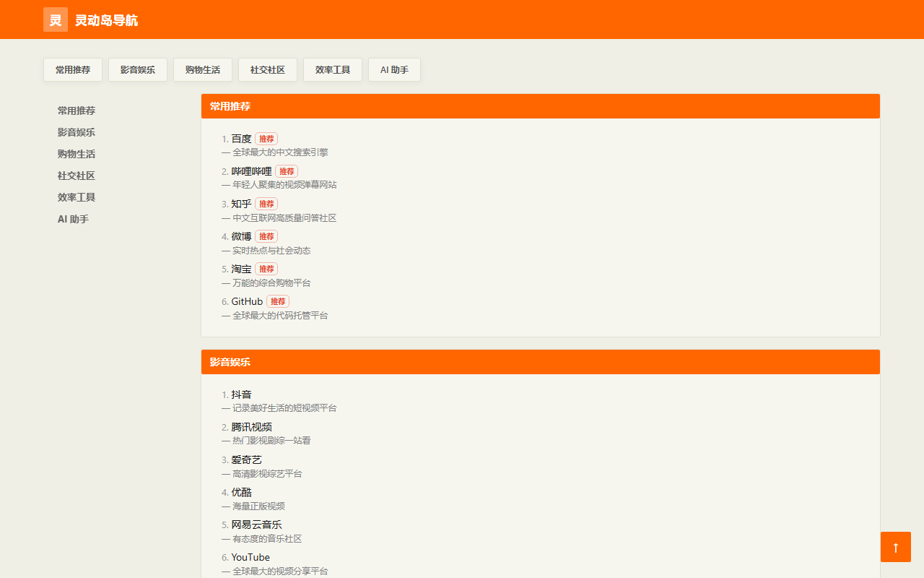Click the 影音娱乐 orange section header

541,362
